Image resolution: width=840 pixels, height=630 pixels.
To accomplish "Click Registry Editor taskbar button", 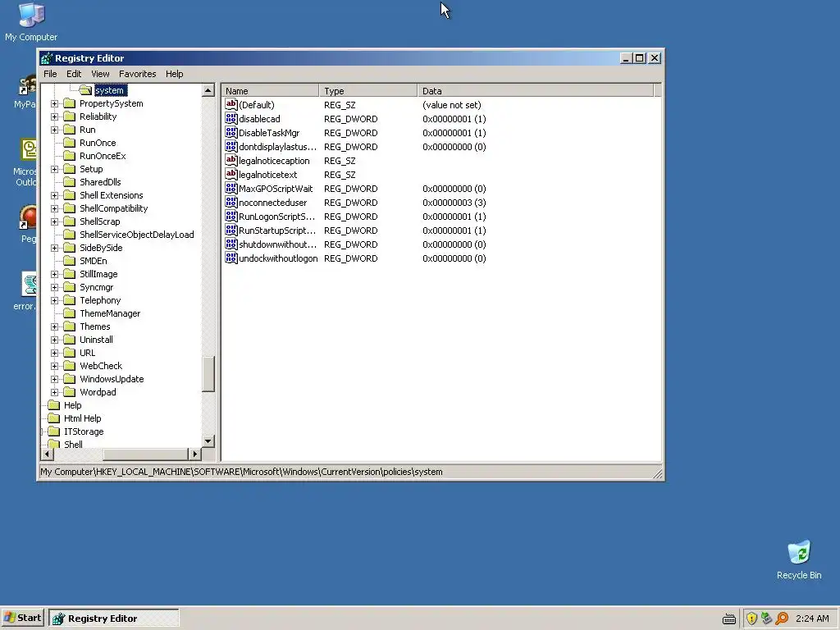I will 113,619.
